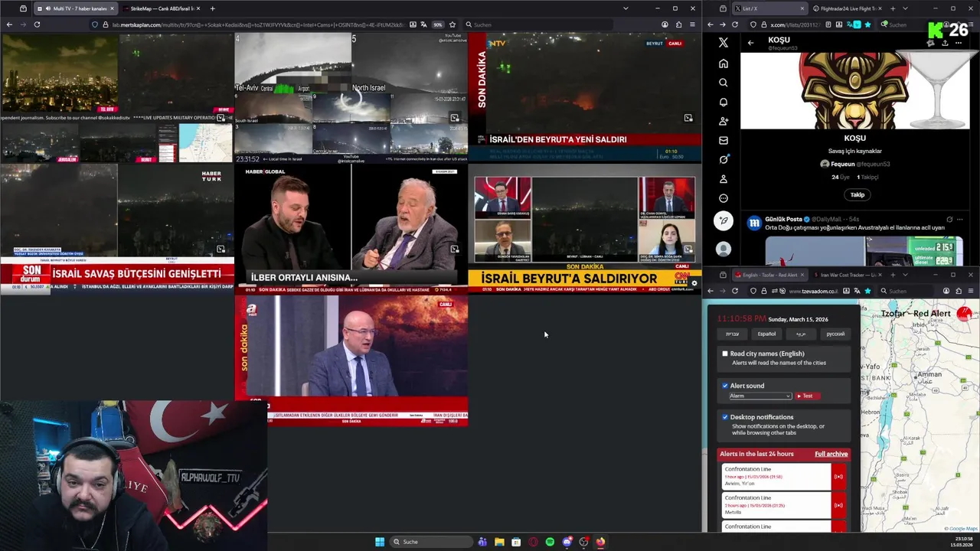This screenshot has height=551, width=980.
Task: Play Metulla Confrontation Line alert sound
Action: [x=839, y=505]
